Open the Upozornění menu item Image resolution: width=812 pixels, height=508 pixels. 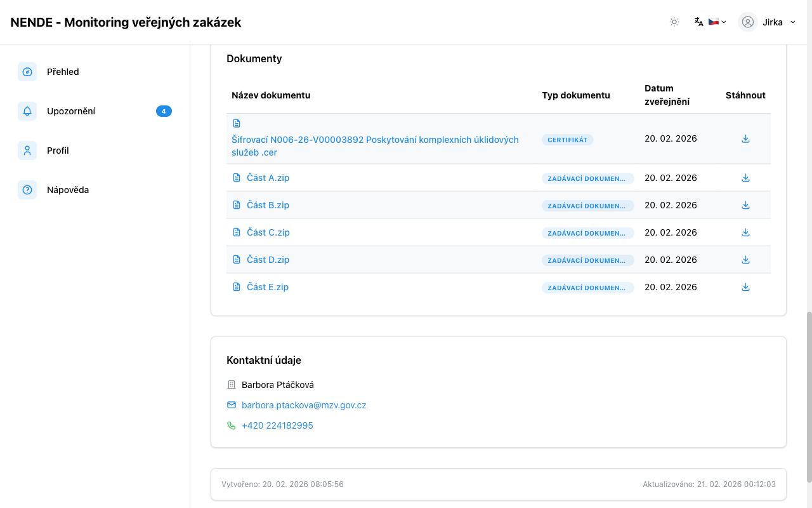coord(71,111)
